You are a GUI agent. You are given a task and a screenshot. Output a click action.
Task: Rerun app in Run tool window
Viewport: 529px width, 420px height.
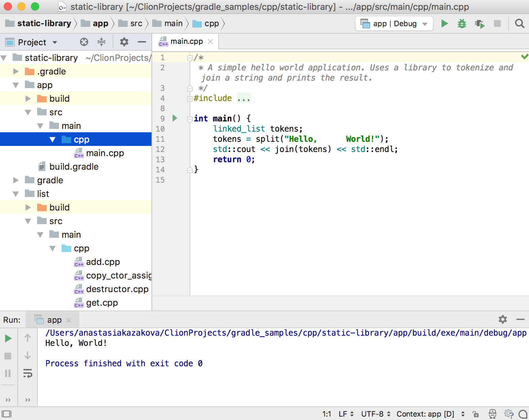8,338
